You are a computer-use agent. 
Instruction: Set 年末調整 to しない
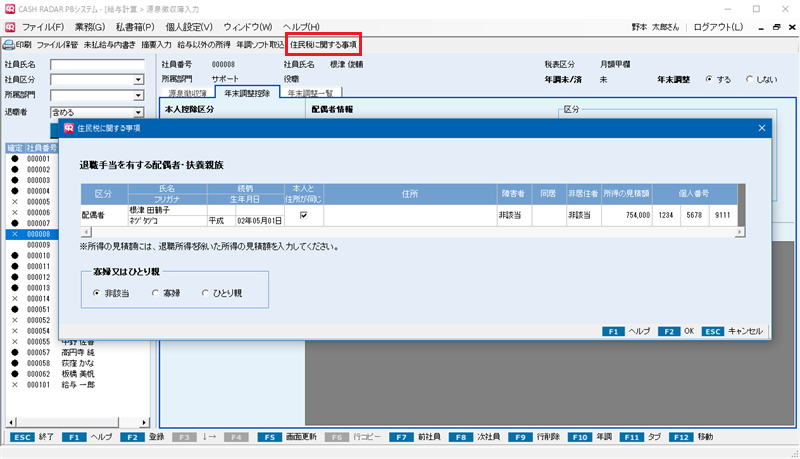coord(749,79)
